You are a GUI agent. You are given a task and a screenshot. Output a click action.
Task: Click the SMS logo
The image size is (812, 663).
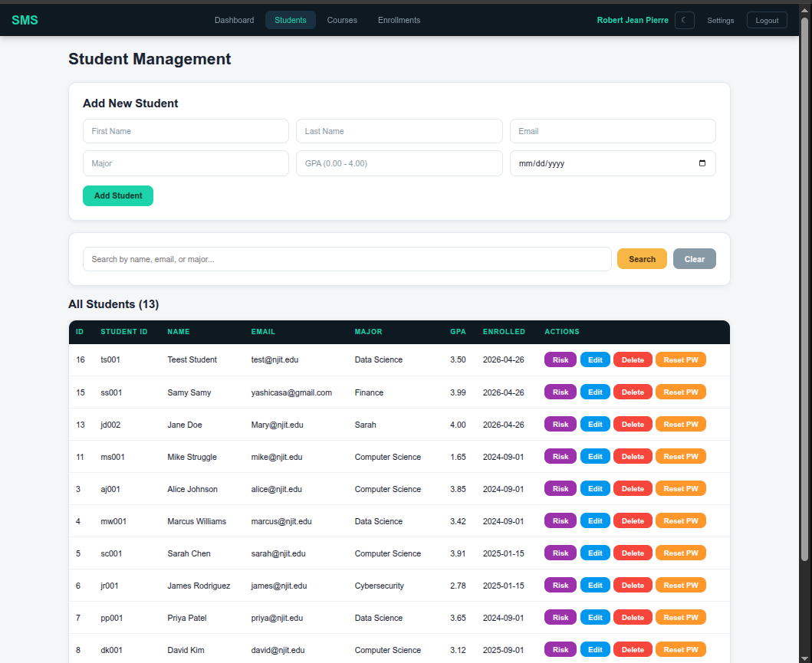point(25,20)
